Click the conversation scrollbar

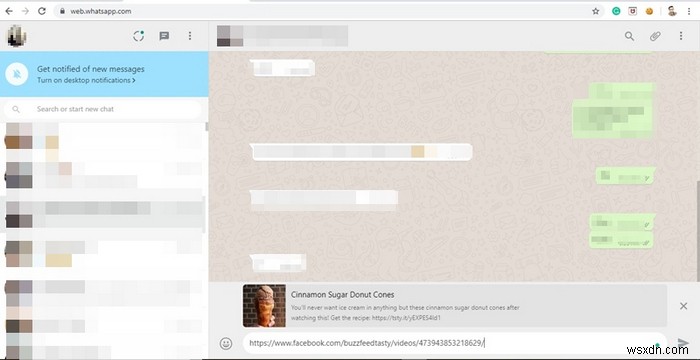click(697, 231)
